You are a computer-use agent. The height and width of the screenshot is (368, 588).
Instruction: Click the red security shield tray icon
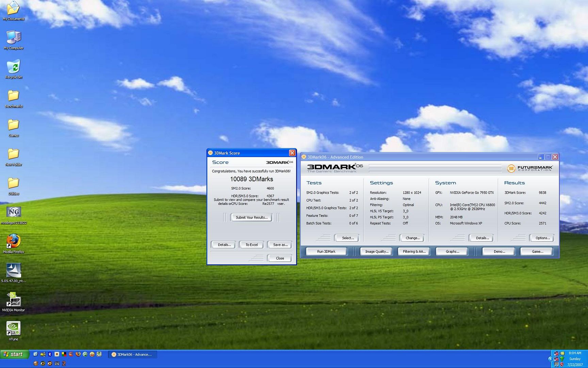[x=562, y=364]
